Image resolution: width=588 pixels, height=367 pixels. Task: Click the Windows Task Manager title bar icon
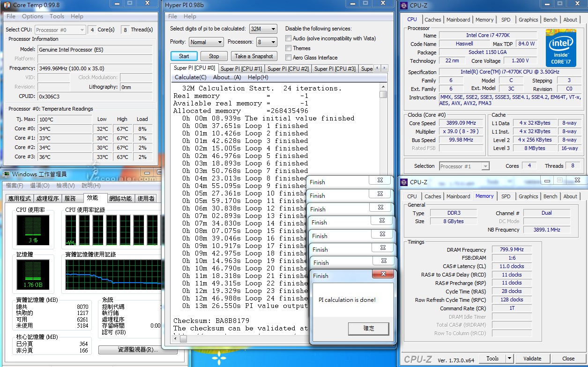[x=7, y=174]
